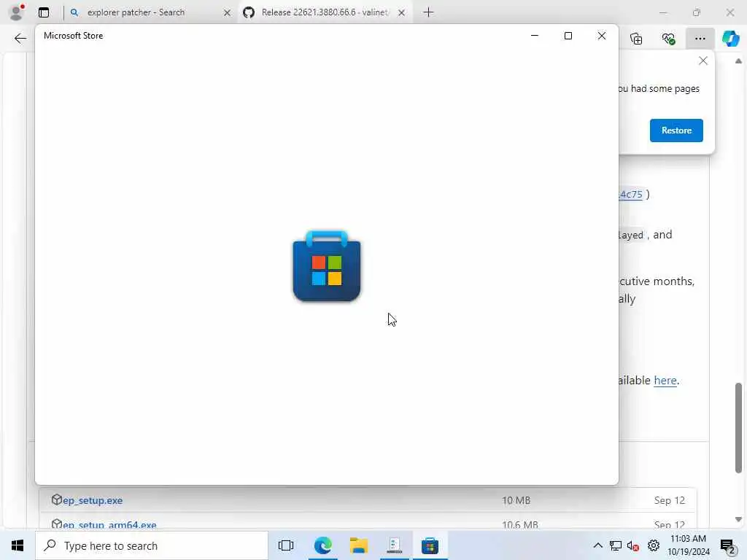Open the 4c75 commit link
This screenshot has height=560, width=747.
tap(630, 194)
